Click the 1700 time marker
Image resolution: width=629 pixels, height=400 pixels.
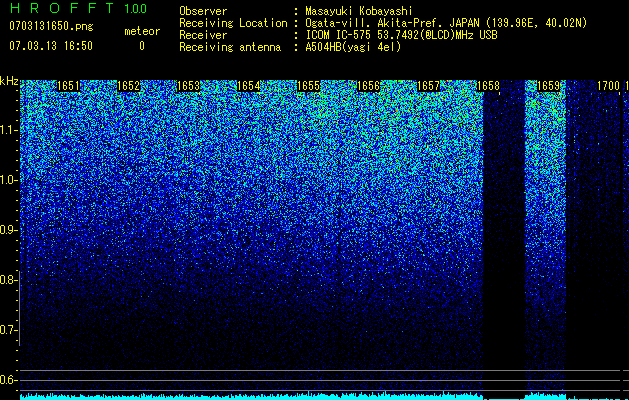[x=608, y=86]
